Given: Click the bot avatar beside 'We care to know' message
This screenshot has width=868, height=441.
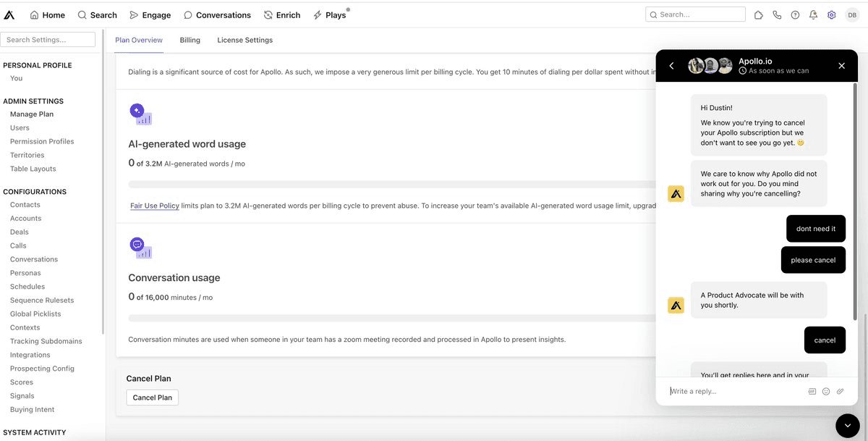Looking at the screenshot, I should pos(676,194).
